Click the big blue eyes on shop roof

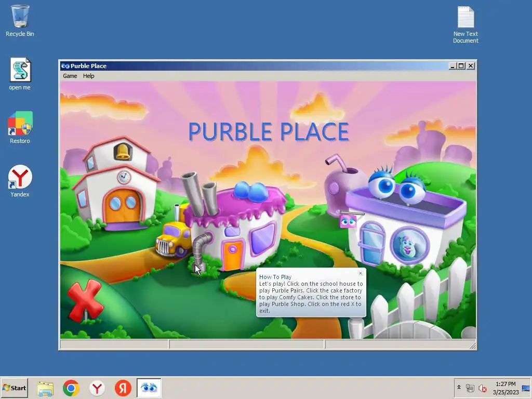396,186
